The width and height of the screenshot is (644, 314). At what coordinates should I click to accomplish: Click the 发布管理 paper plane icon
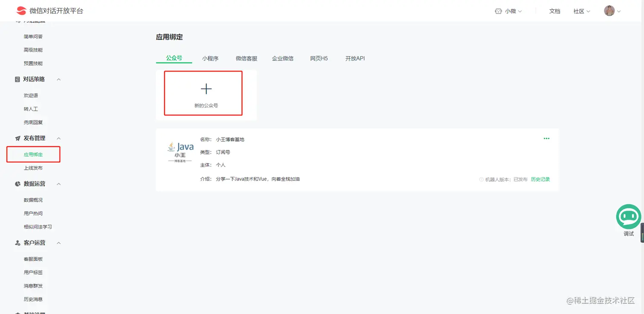tap(17, 138)
